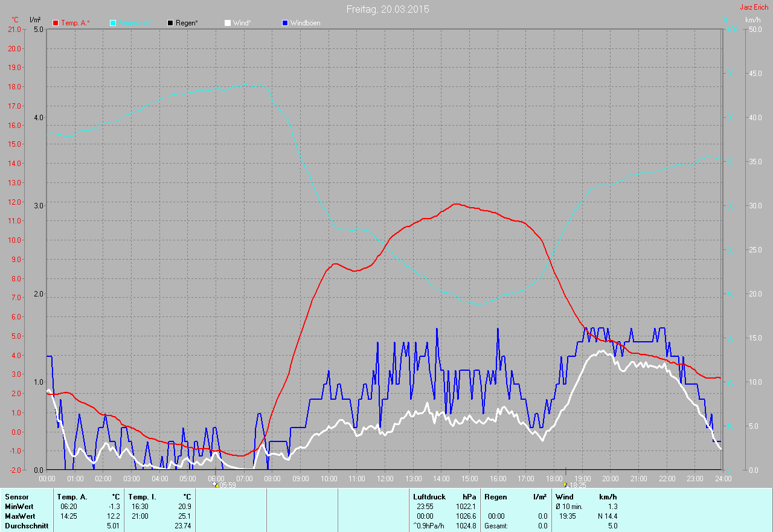
Task: Click the 'Temp. I.' column header in table
Action: 142,497
